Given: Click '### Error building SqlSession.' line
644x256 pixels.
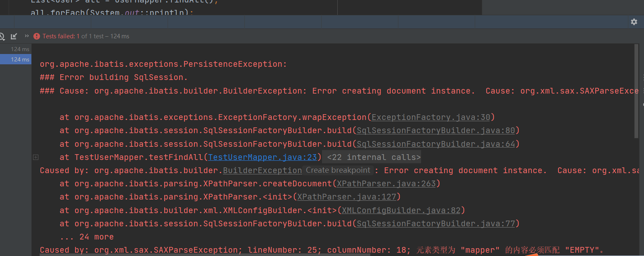Looking at the screenshot, I should tap(114, 78).
